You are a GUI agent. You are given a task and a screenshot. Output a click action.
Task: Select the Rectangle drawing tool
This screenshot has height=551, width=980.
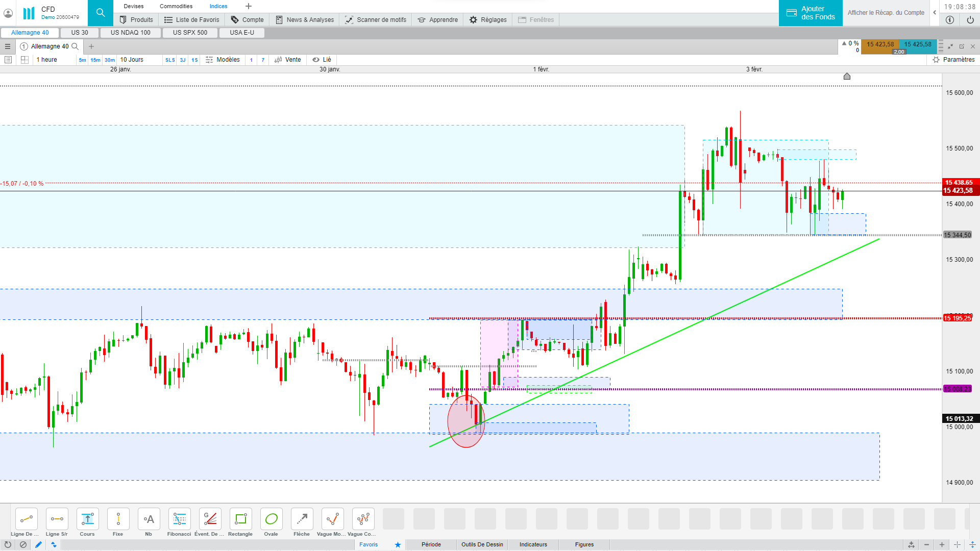pyautogui.click(x=240, y=519)
